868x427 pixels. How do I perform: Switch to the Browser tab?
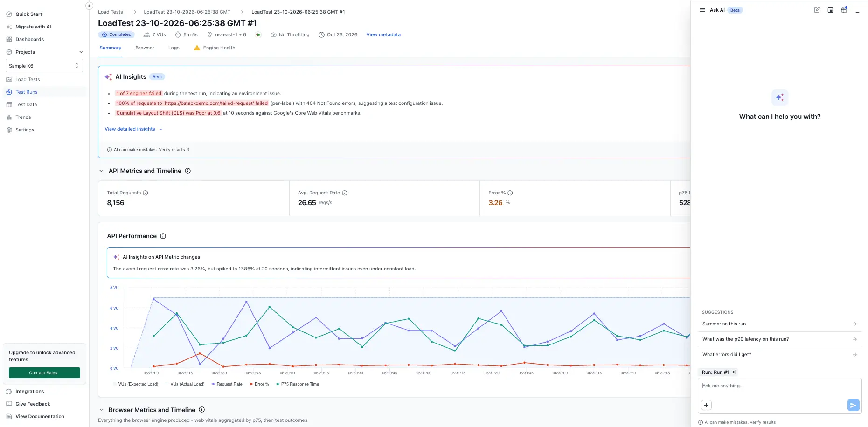click(145, 48)
